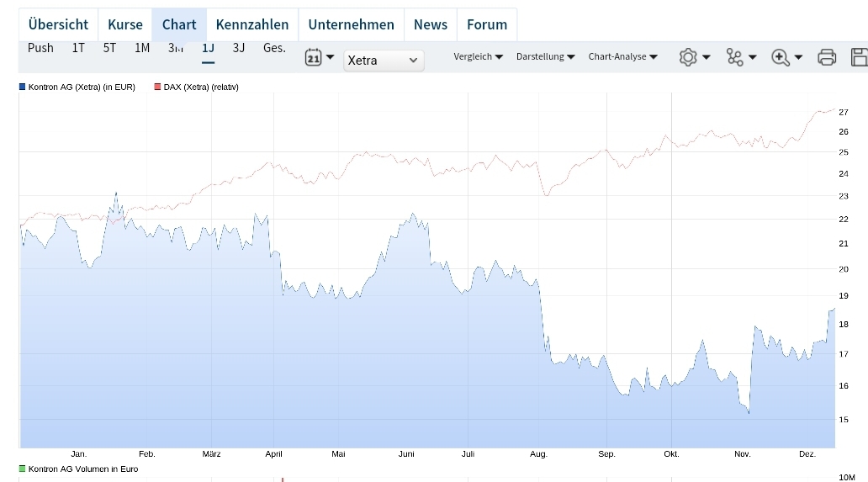Viewport: 868px width, 482px height.
Task: Click the red DAX legend square
Action: point(157,87)
